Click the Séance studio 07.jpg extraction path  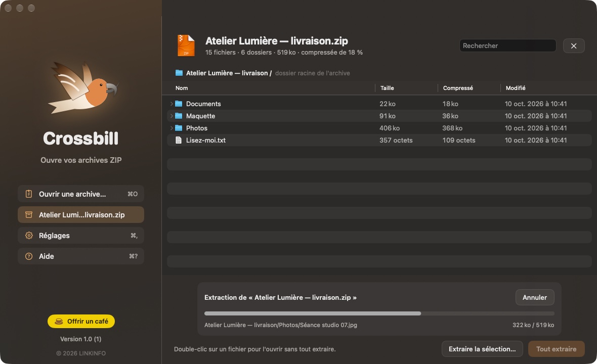pyautogui.click(x=281, y=325)
